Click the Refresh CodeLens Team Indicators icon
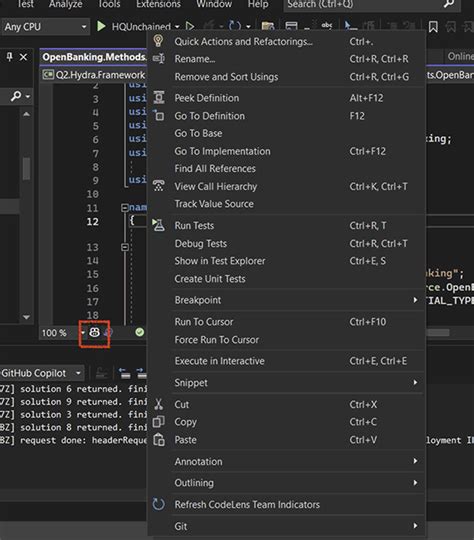 [x=158, y=504]
